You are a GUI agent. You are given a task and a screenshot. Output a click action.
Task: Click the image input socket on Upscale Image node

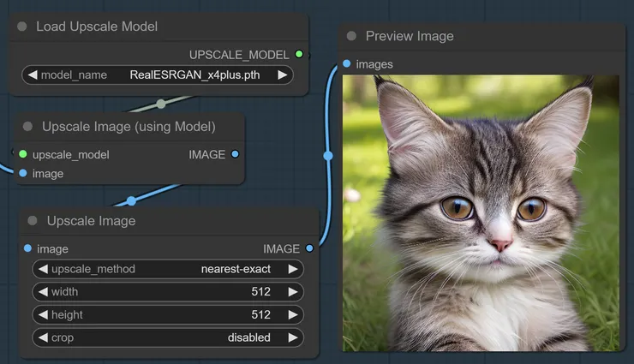[27, 248]
